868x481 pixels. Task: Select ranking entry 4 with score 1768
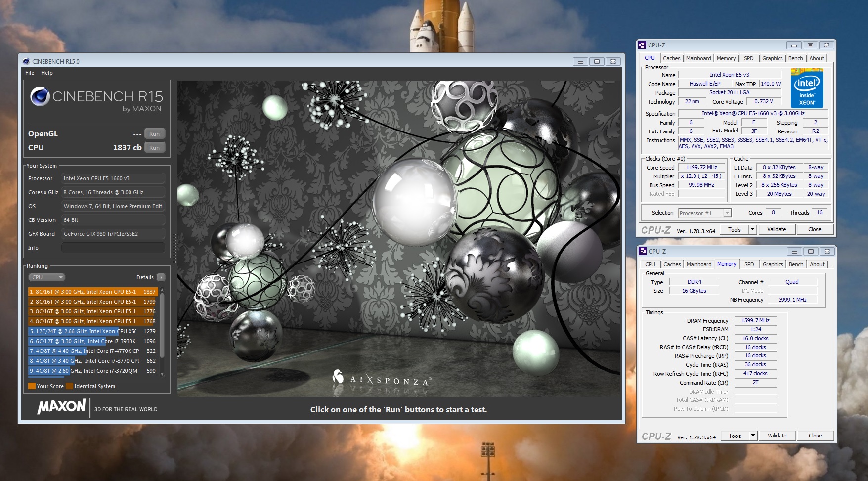tap(93, 321)
